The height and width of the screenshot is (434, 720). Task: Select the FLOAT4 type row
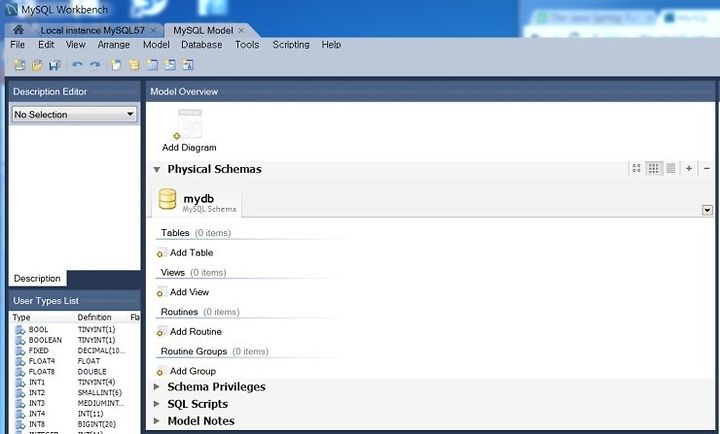[74, 361]
